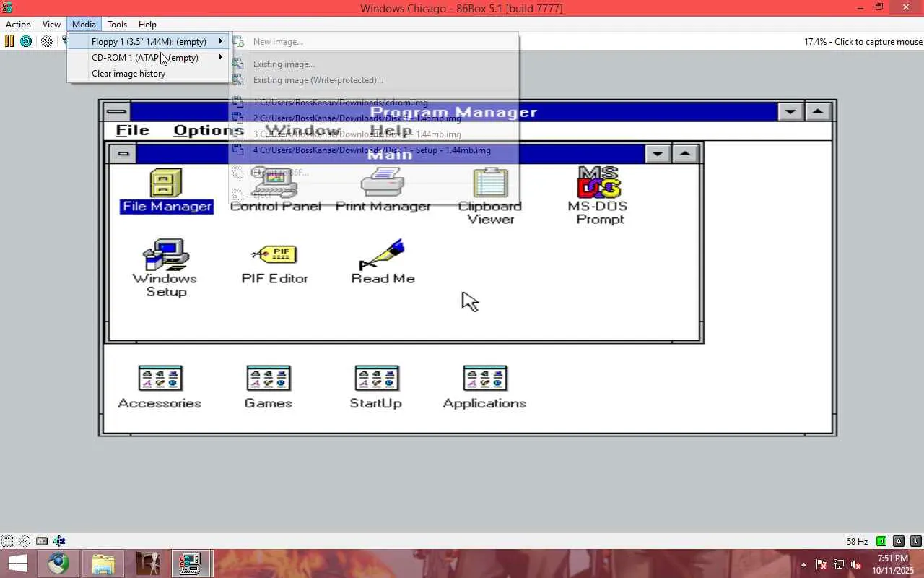
Task: Open the Chromium browser taskbar icon
Action: (58, 564)
